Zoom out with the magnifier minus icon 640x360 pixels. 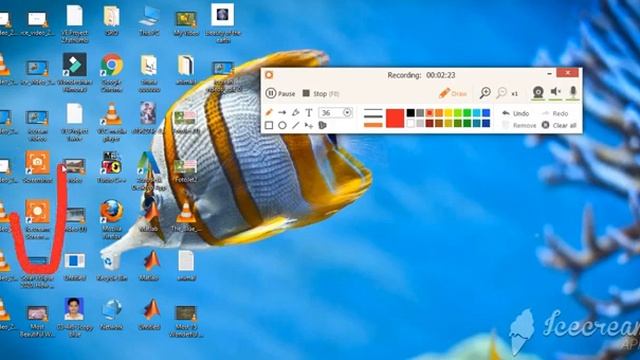(501, 93)
